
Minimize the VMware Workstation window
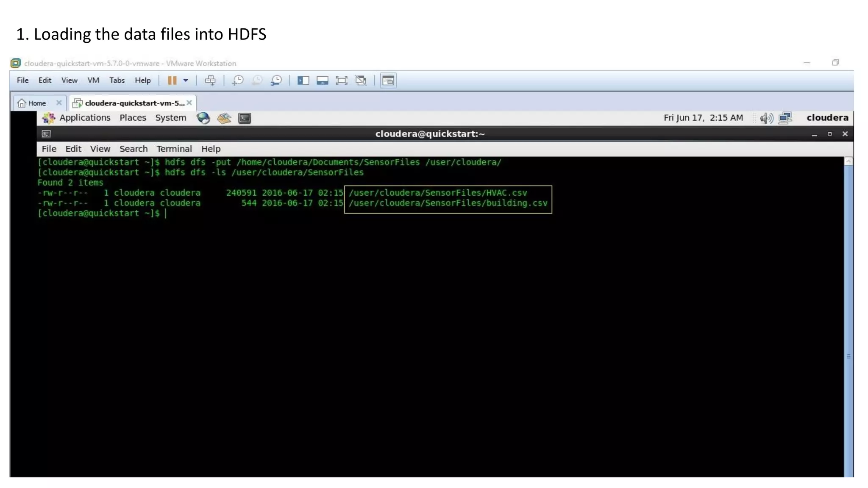[x=807, y=63]
